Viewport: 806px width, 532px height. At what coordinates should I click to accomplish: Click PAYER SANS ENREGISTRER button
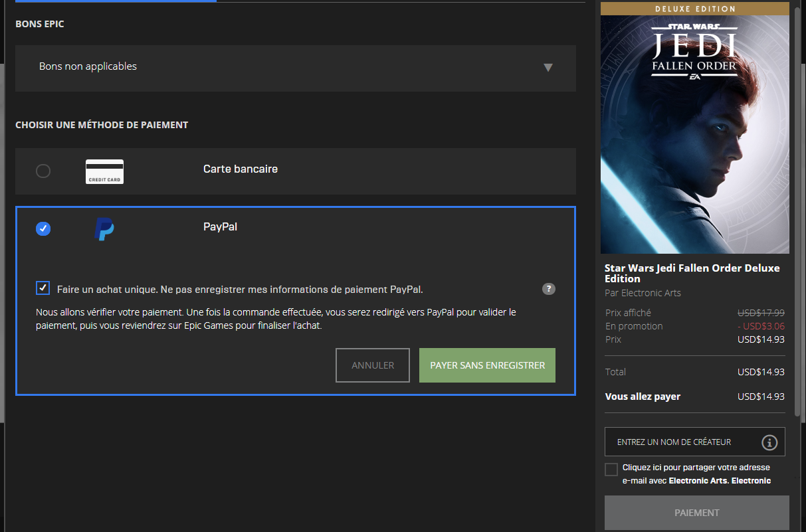487,365
